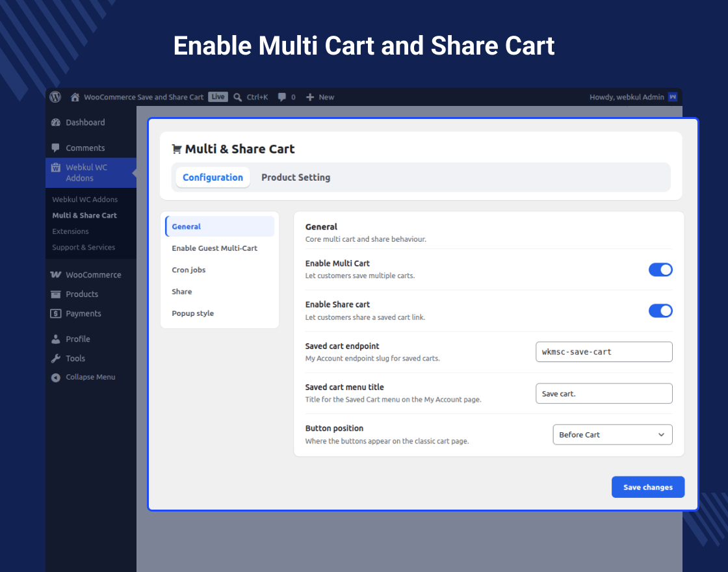The width and height of the screenshot is (728, 572).
Task: Open the WordPress logo menu
Action: tap(55, 97)
